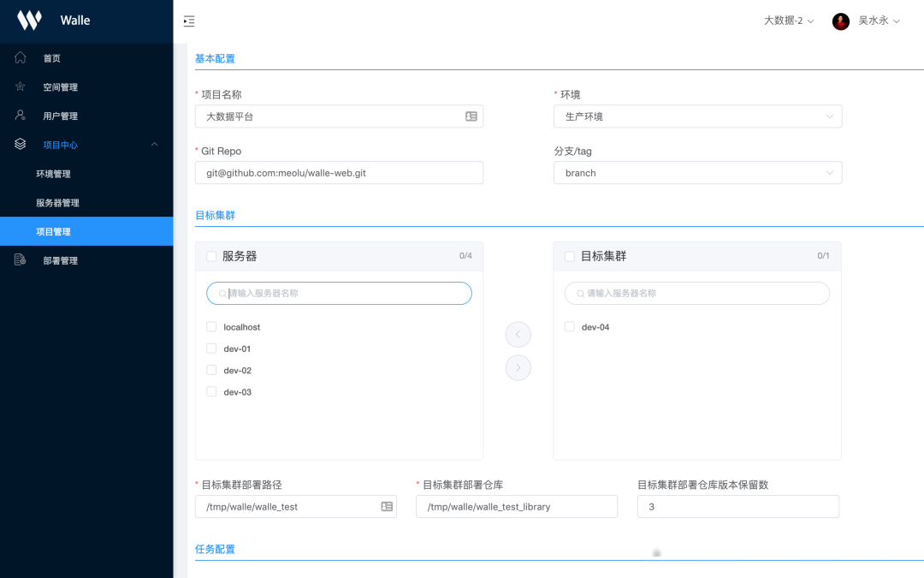924x578 pixels.
Task: Open the 大数据-2 space switcher dropdown
Action: 788,21
